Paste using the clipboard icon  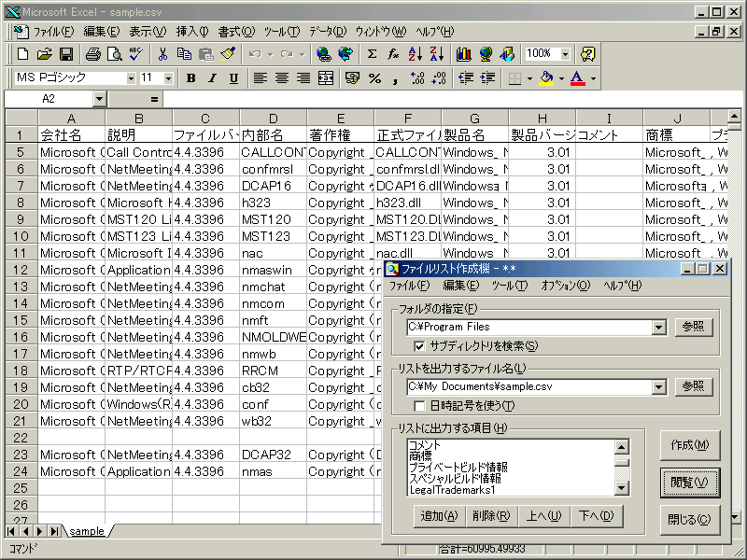pyautogui.click(x=205, y=54)
